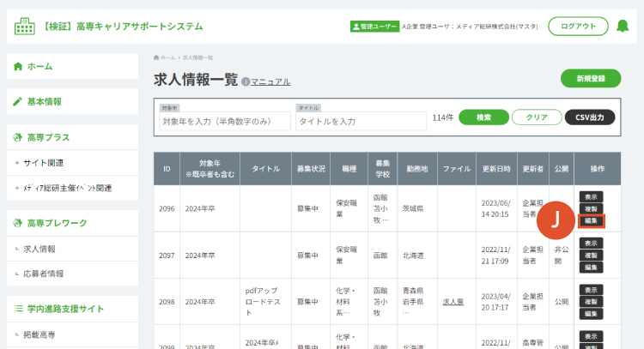
Task: Open 応募者情報 in sidebar
Action: [x=73, y=274]
